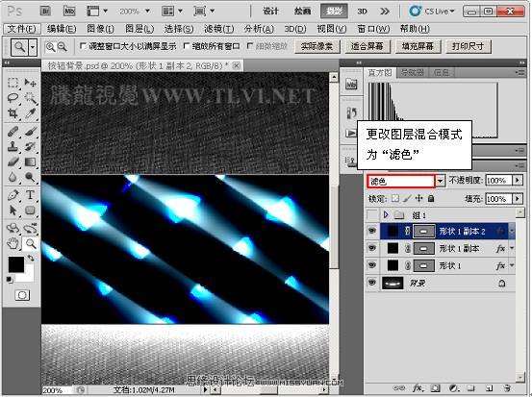The width and height of the screenshot is (532, 397).
Task: Select the Rectangular Marquee tool
Action: pos(13,83)
